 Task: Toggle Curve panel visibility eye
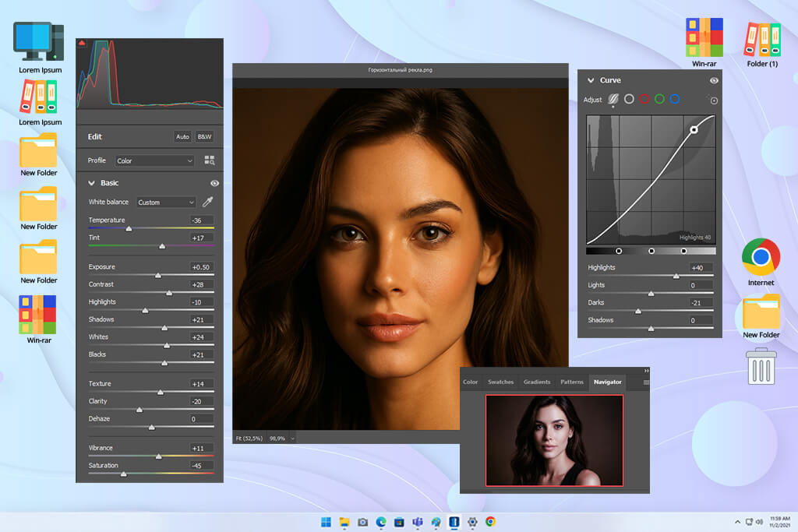pos(714,80)
